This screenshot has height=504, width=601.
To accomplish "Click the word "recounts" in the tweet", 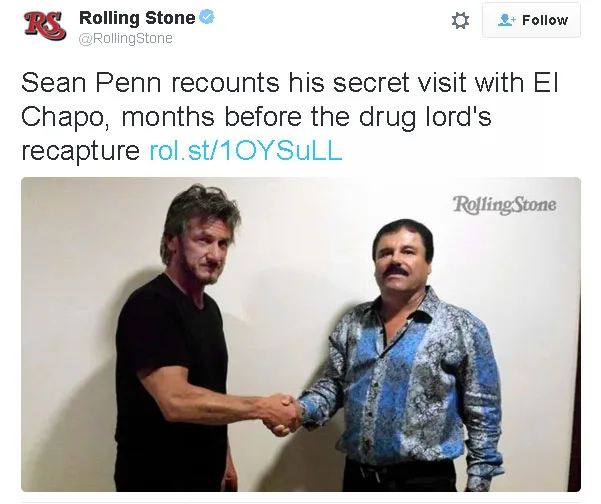I will [x=223, y=84].
